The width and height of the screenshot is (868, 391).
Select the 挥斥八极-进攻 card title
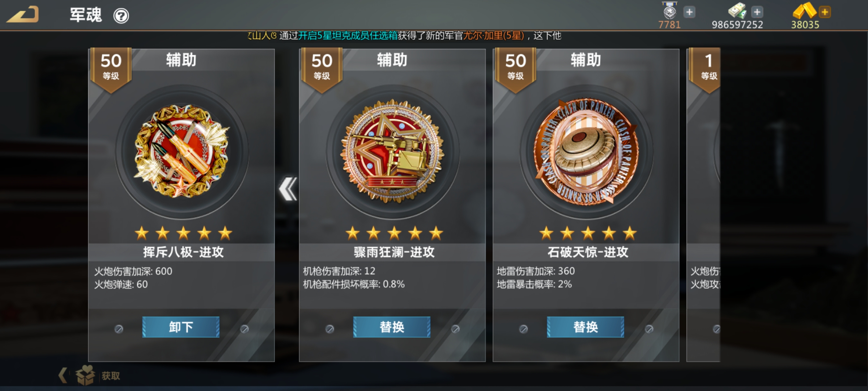click(183, 252)
